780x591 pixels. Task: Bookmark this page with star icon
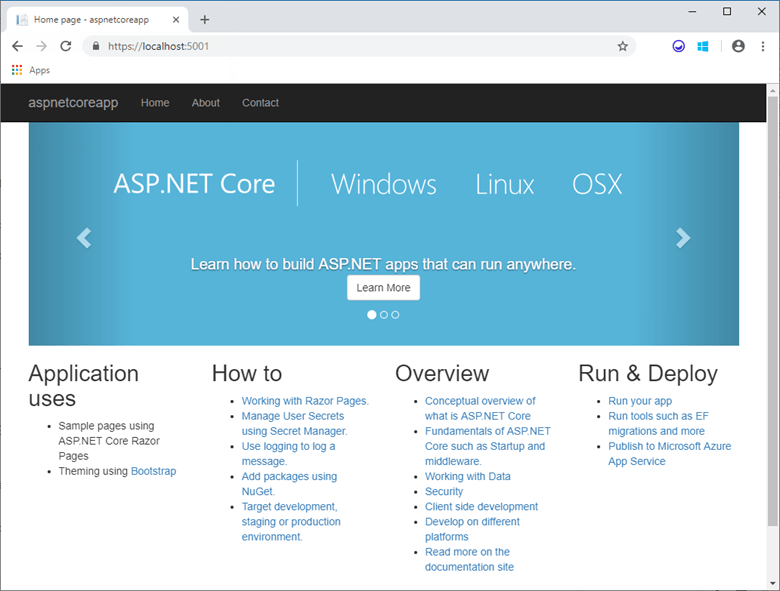[623, 46]
